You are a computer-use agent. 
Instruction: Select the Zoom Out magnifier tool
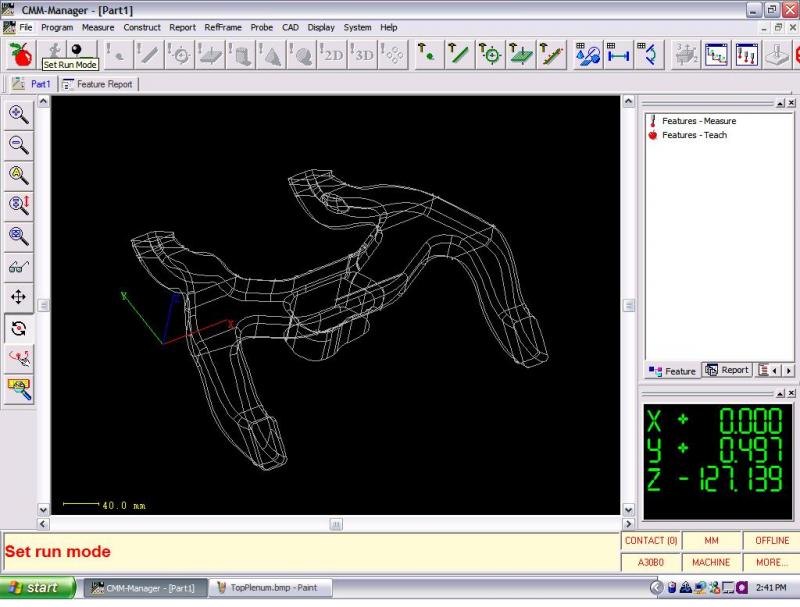(18, 144)
